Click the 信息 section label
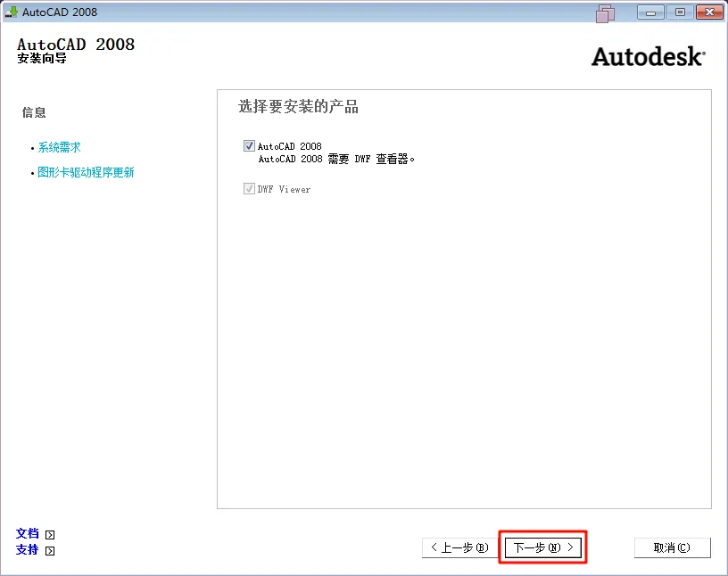Viewport: 728px width, 576px height. (x=34, y=112)
